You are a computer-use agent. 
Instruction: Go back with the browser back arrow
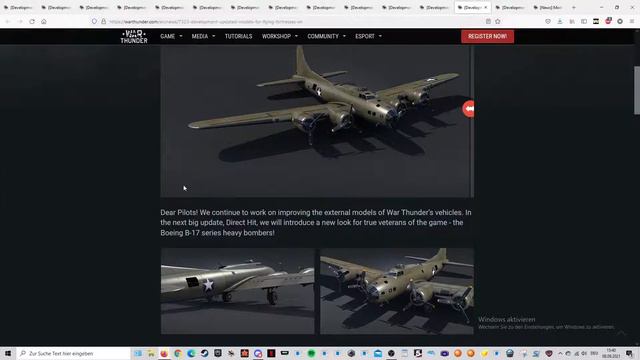(7, 21)
